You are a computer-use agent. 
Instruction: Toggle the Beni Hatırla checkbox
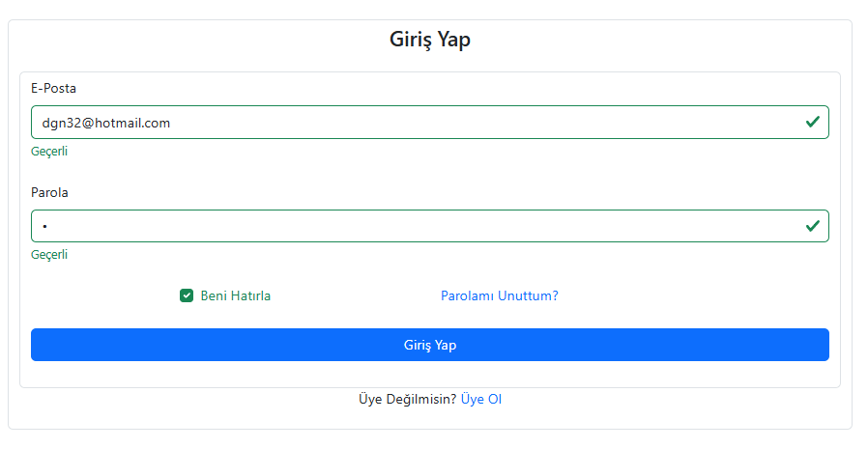pyautogui.click(x=187, y=295)
